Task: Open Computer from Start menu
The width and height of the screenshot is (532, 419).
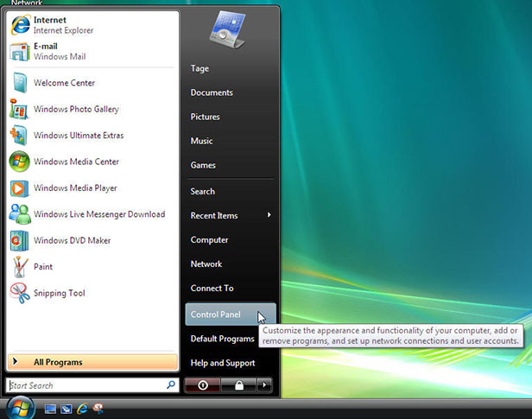Action: pos(209,240)
